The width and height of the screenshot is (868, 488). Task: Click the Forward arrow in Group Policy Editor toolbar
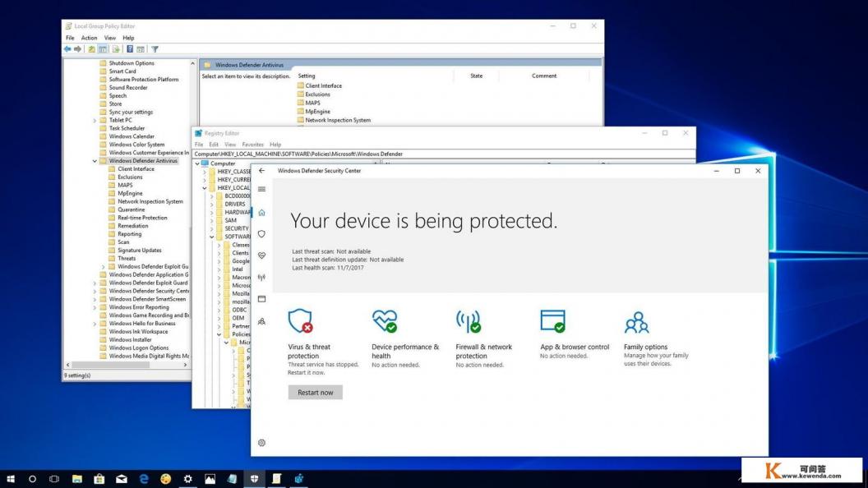[x=77, y=49]
